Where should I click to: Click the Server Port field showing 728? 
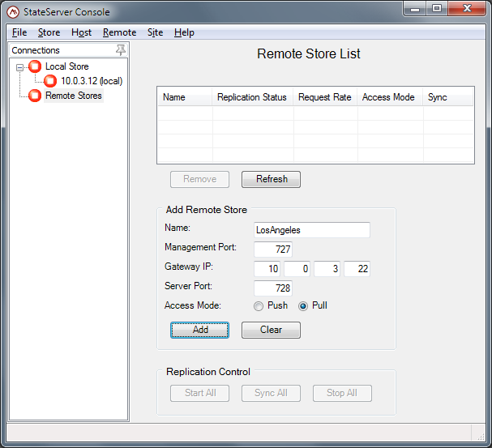(273, 288)
